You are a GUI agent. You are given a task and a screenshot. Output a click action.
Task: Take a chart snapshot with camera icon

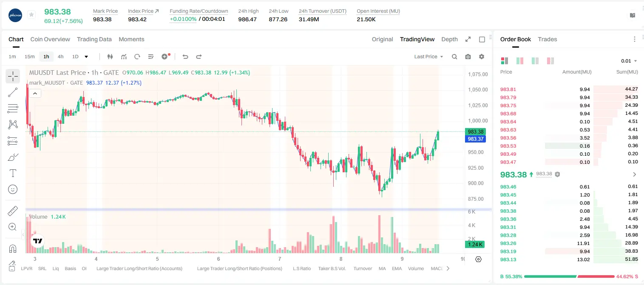point(468,57)
